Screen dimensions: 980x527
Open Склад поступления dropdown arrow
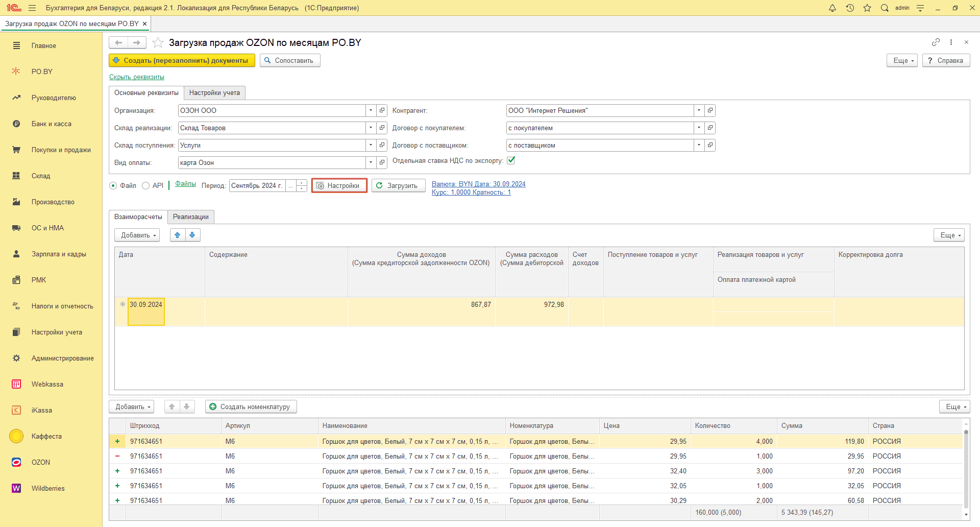point(371,145)
